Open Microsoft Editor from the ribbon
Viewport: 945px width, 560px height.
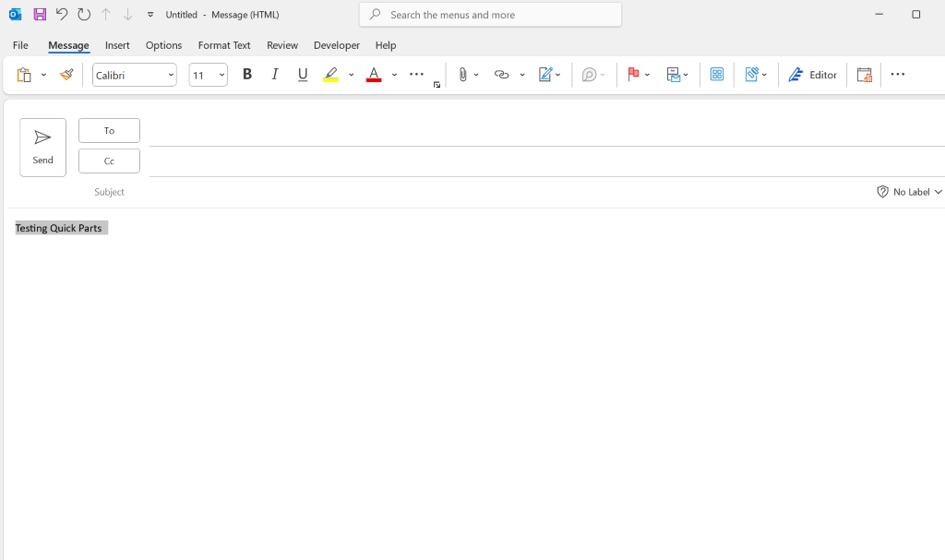pos(812,75)
